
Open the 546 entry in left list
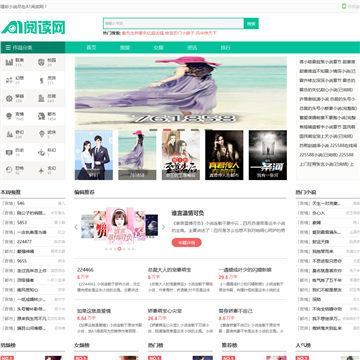coord(21,203)
